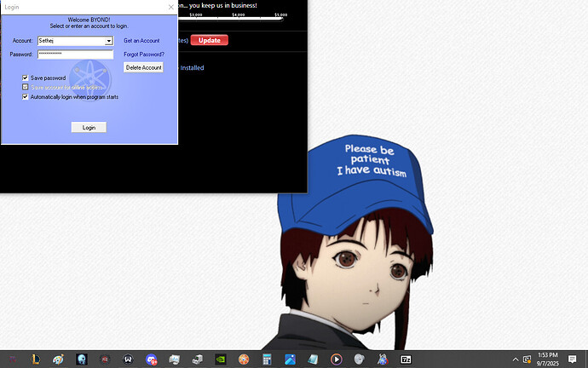Open the notification center icon
The image size is (588, 368).
(573, 359)
